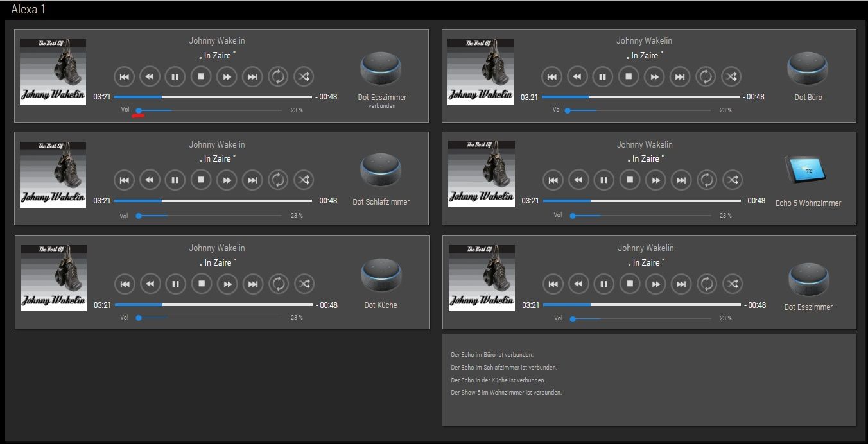This screenshot has width=868, height=444.
Task: Seek in the Echo 5 Wohnzimmer progress bar
Action: [x=642, y=201]
